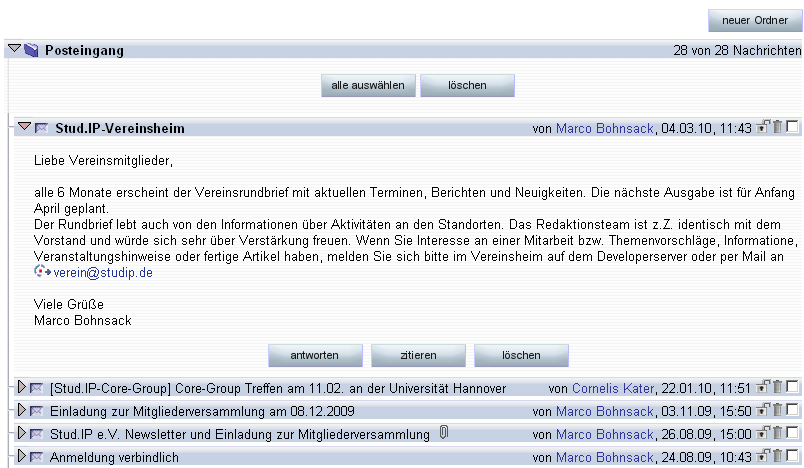Check the box for Anmeldung verbindlich
Viewport: 804px width, 468px height.
point(792,455)
